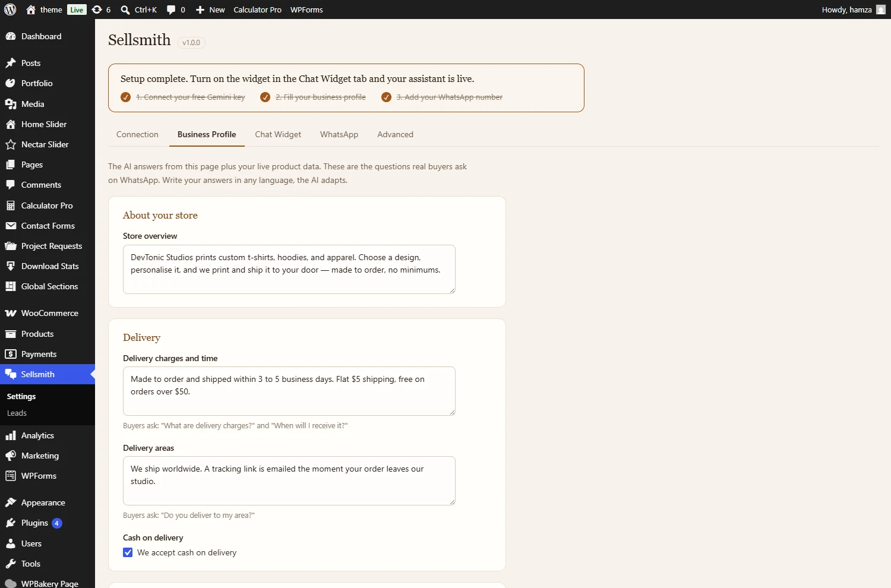Open WPBakery Page sidebar item
This screenshot has width=891, height=588.
click(x=48, y=583)
